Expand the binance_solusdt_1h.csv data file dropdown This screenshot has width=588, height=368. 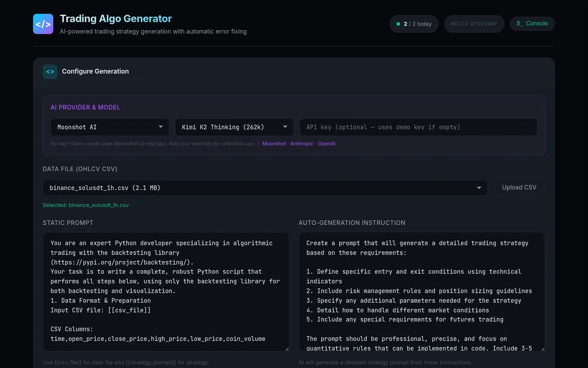tap(265, 188)
